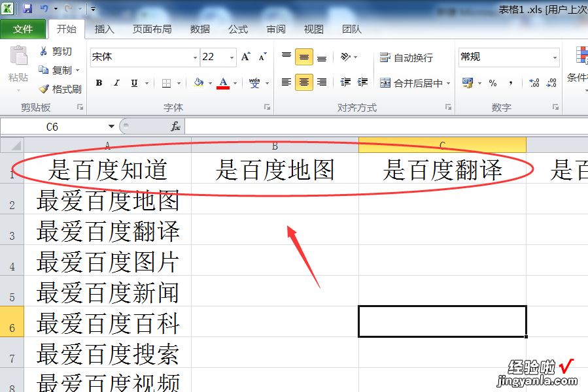Screen dimensions: 588x392
Task: Click the increase indent icon
Action: click(x=362, y=82)
